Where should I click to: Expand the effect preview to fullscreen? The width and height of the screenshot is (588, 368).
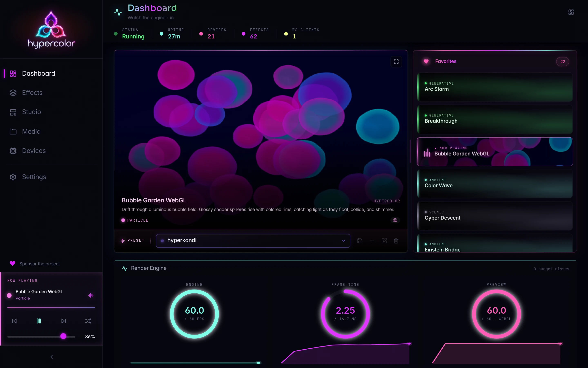[396, 62]
